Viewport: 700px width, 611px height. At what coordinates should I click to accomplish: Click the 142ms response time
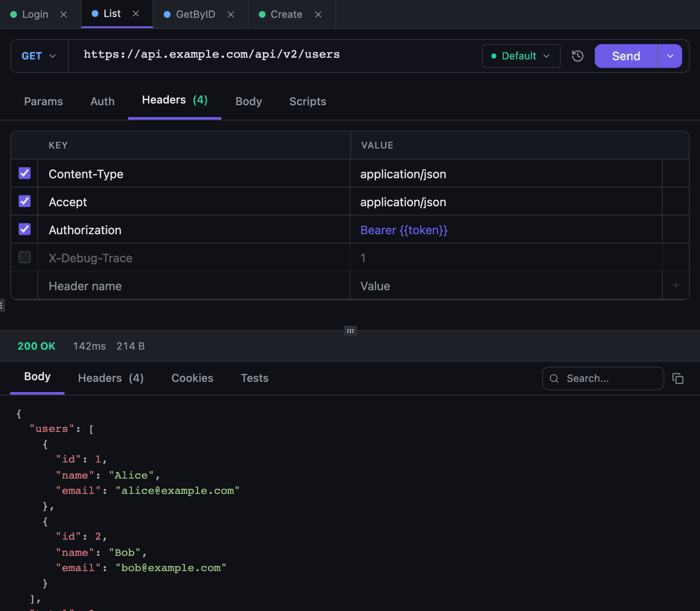tap(89, 346)
